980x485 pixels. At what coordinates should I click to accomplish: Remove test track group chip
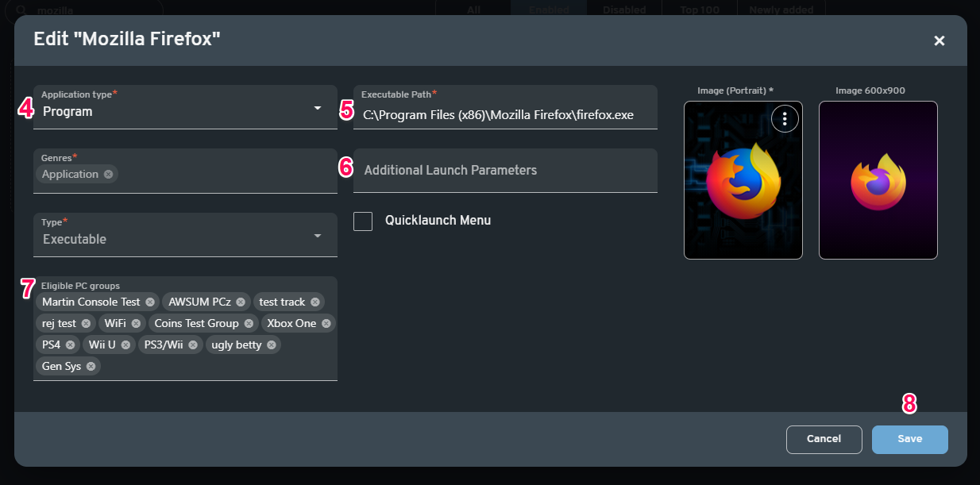tap(315, 302)
